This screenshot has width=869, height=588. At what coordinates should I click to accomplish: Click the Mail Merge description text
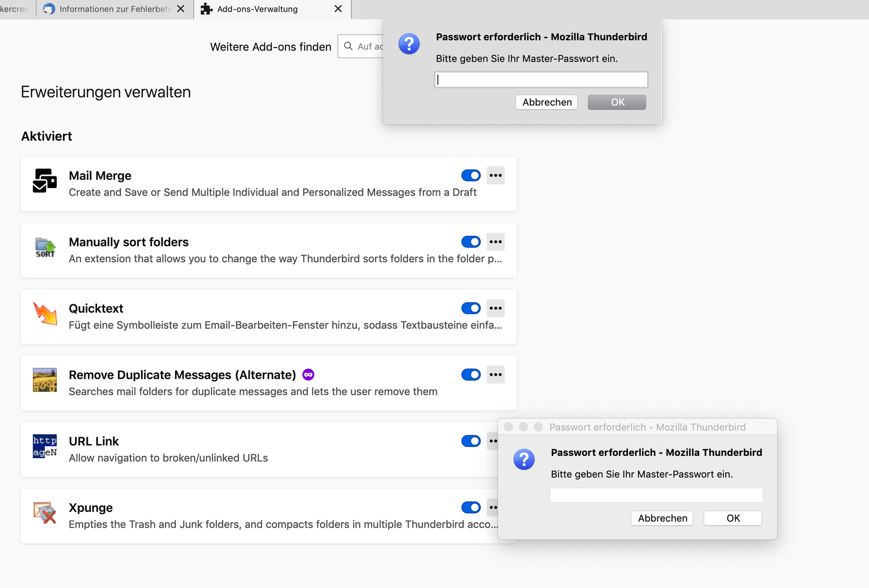pos(273,193)
